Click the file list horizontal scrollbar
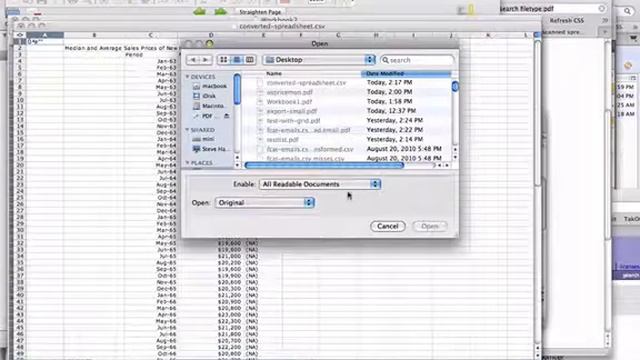 pyautogui.click(x=324, y=165)
